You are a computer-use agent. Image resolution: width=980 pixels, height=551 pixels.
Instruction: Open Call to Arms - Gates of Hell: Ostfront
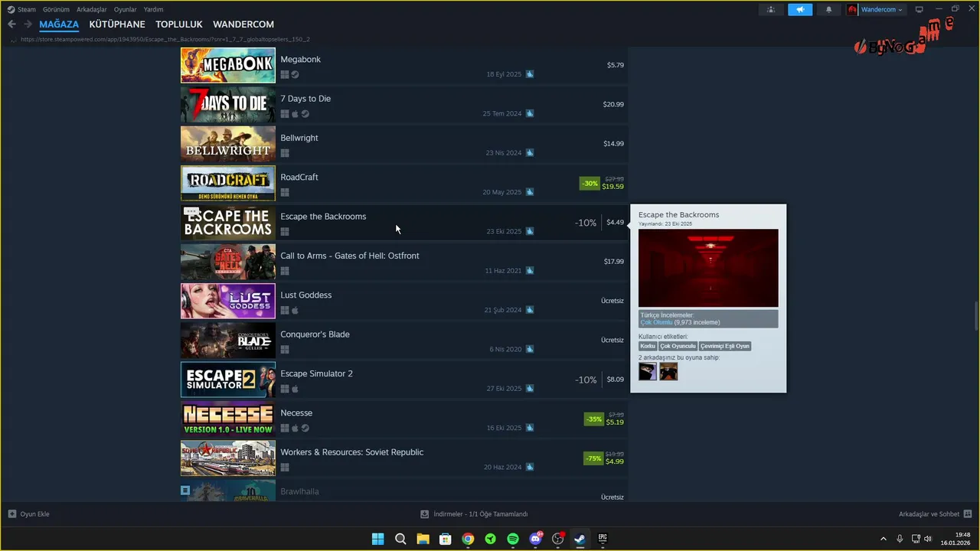[350, 256]
